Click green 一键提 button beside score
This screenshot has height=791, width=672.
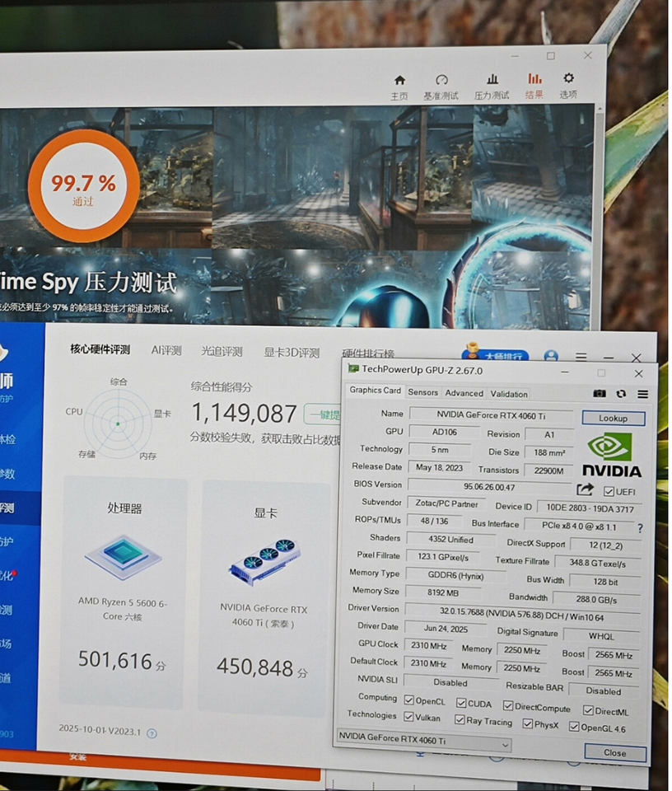[x=323, y=415]
